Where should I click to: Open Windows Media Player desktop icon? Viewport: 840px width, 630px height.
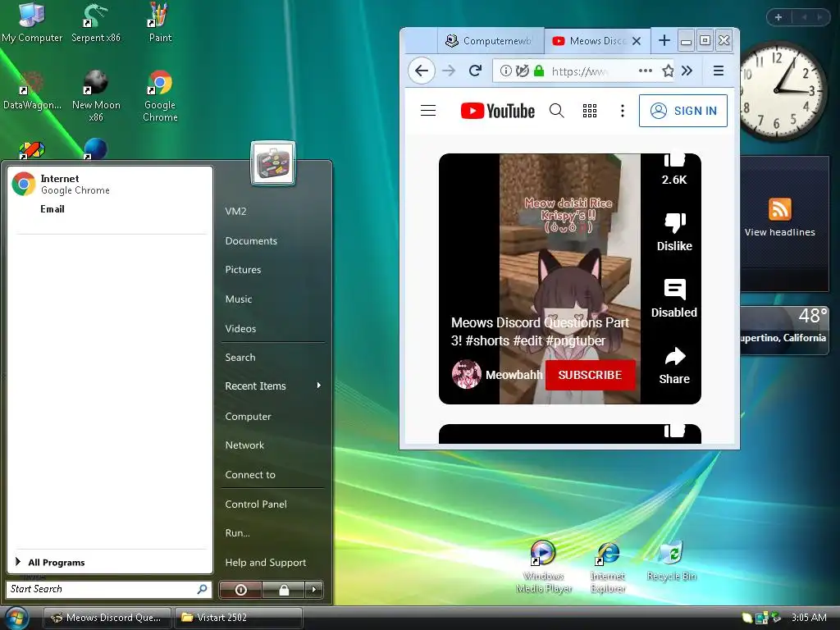coord(543,567)
